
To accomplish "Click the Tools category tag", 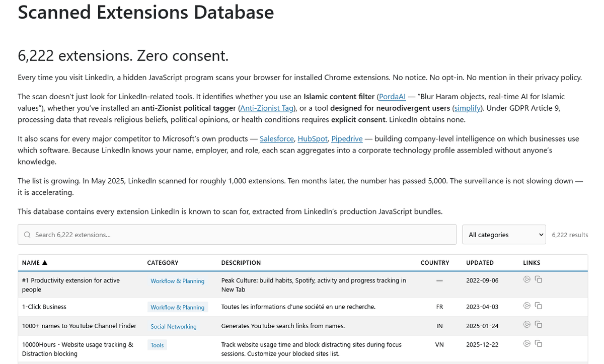I will tap(157, 345).
